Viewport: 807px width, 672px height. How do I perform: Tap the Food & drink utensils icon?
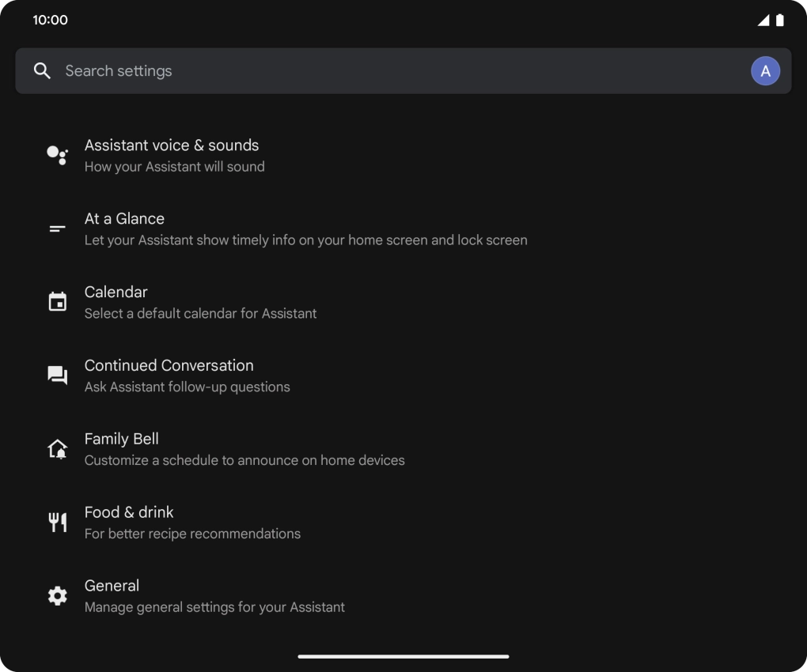57,523
